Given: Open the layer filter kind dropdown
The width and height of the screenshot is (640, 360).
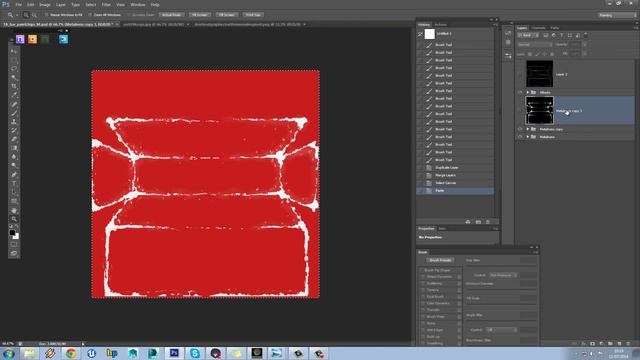Looking at the screenshot, I should [x=528, y=36].
